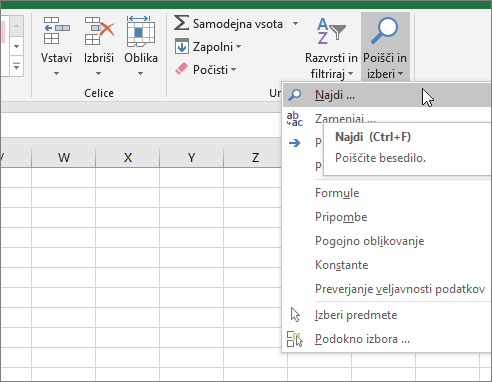Move the styles gallery to its next row
The image size is (492, 382).
coord(16,46)
